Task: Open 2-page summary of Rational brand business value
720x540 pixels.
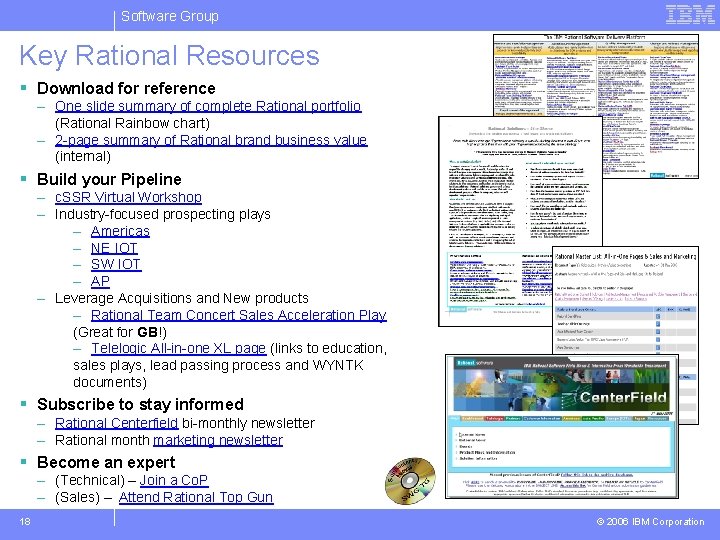Action: click(211, 140)
